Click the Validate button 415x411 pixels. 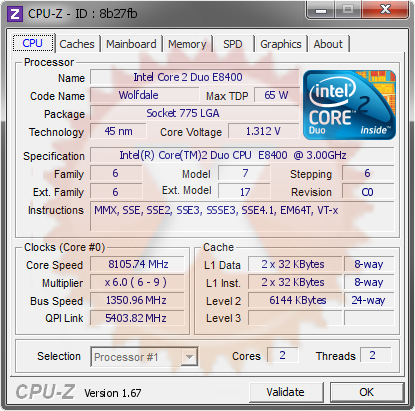point(286,392)
